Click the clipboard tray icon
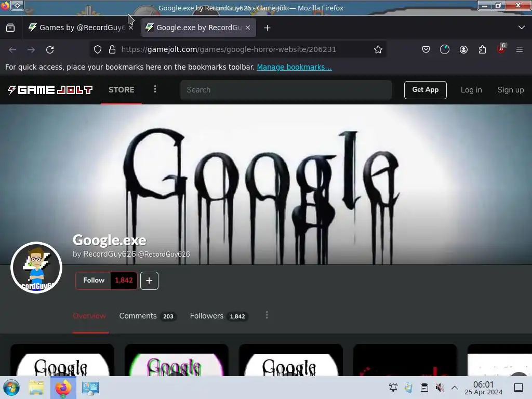 [x=424, y=388]
